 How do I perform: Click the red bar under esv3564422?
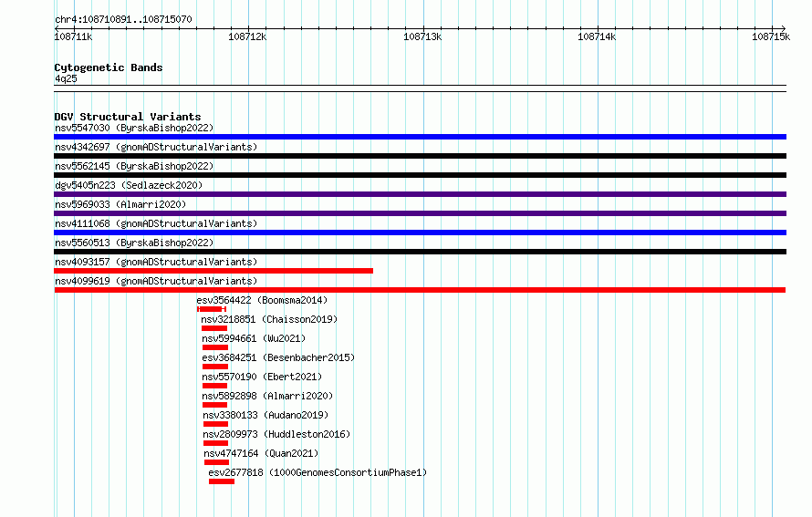coord(212,309)
